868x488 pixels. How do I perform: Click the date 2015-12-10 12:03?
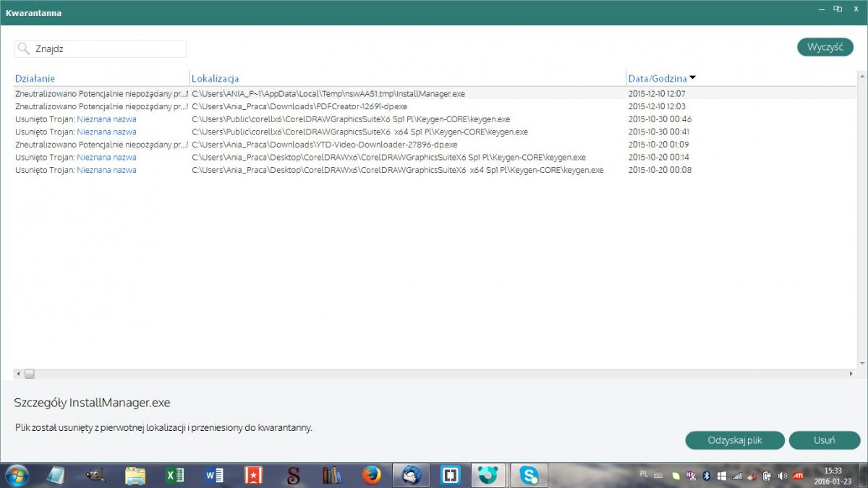coord(657,106)
